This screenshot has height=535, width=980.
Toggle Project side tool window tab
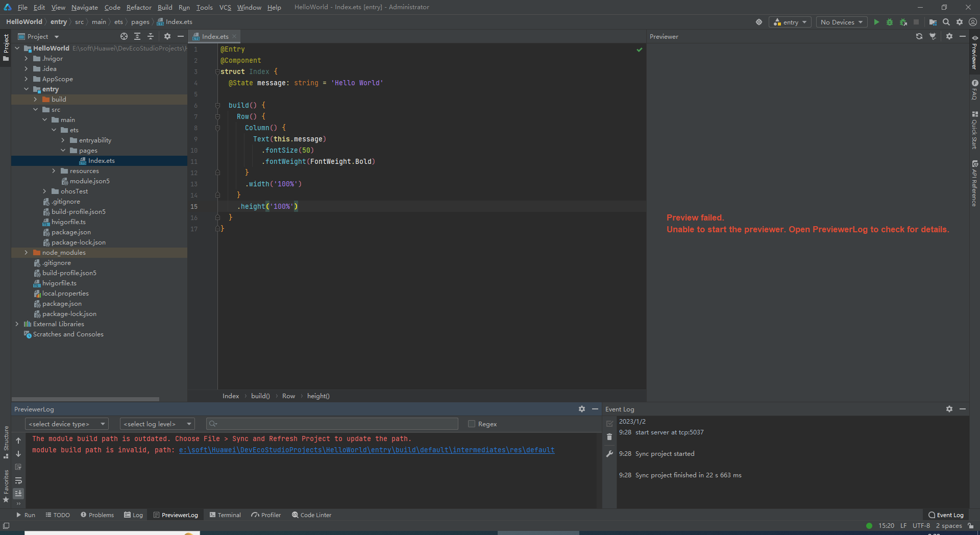point(6,47)
